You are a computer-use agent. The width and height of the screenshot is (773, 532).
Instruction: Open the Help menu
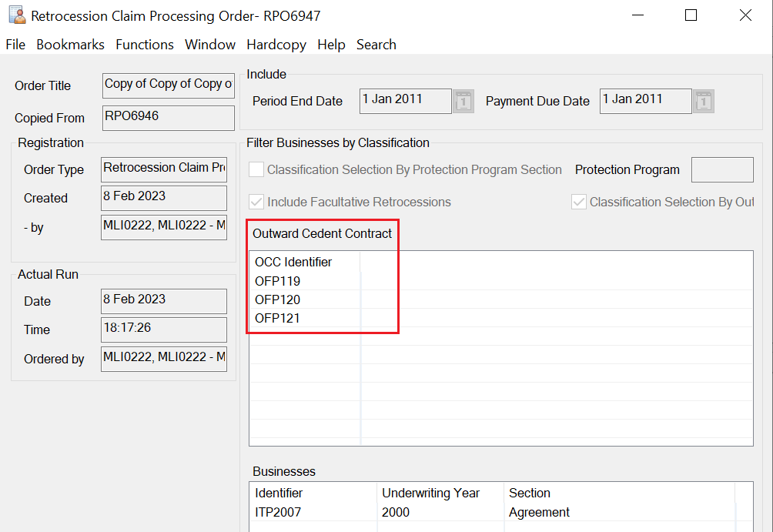click(331, 45)
